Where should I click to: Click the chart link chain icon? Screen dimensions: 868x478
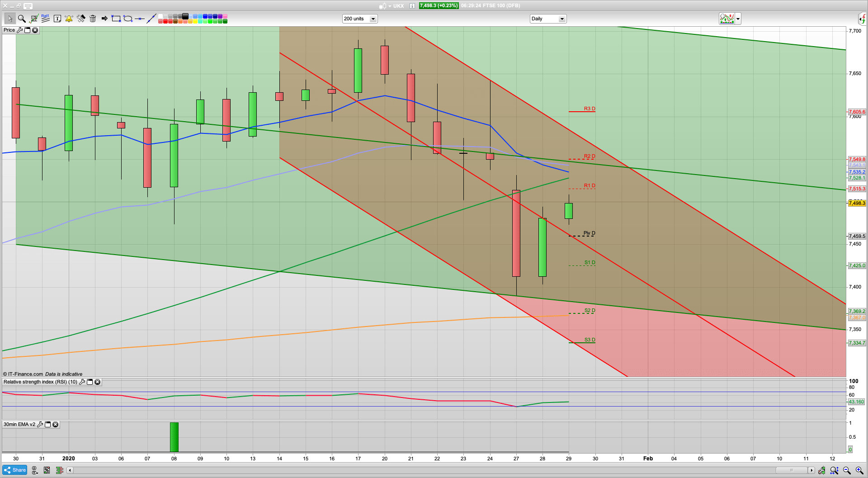pyautogui.click(x=34, y=470)
